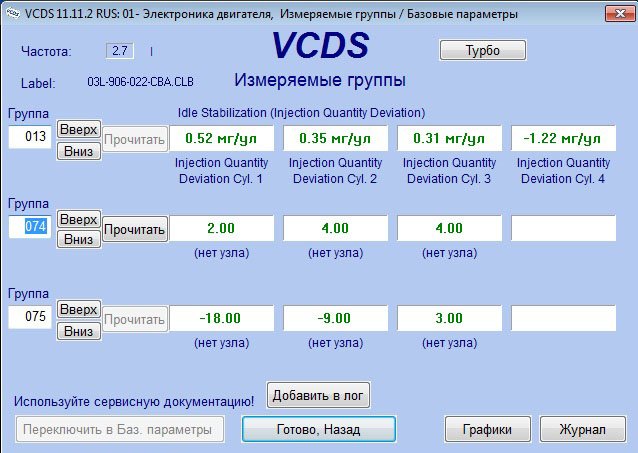Click Используйте сервисную документацию! text
638x453 pixels.
click(x=134, y=402)
